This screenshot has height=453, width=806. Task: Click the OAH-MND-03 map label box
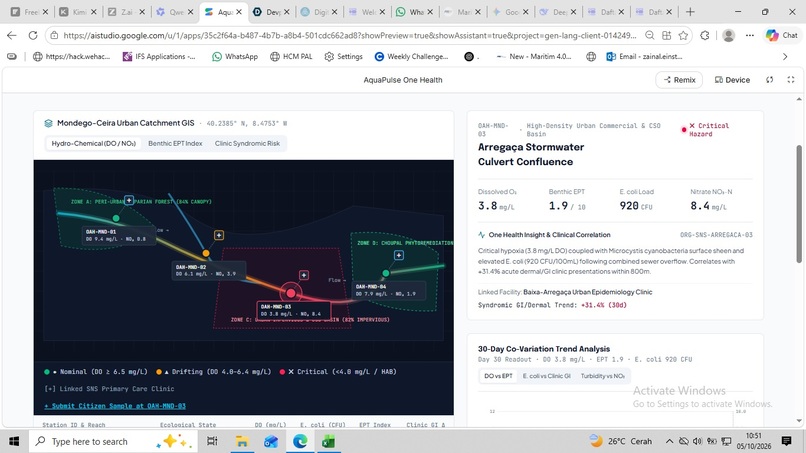pyautogui.click(x=294, y=310)
